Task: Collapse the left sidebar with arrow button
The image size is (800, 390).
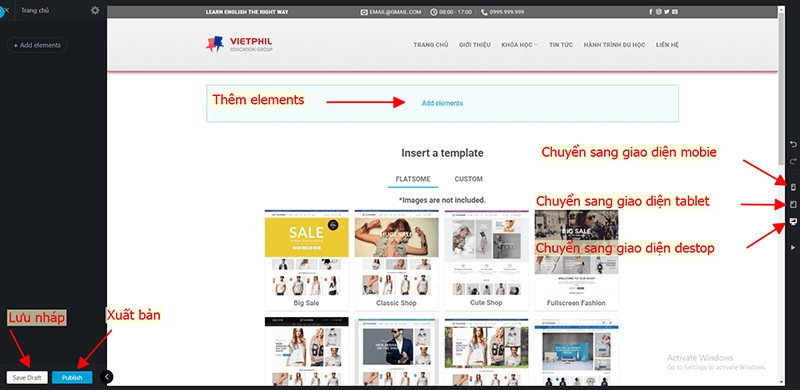Action: (107, 377)
